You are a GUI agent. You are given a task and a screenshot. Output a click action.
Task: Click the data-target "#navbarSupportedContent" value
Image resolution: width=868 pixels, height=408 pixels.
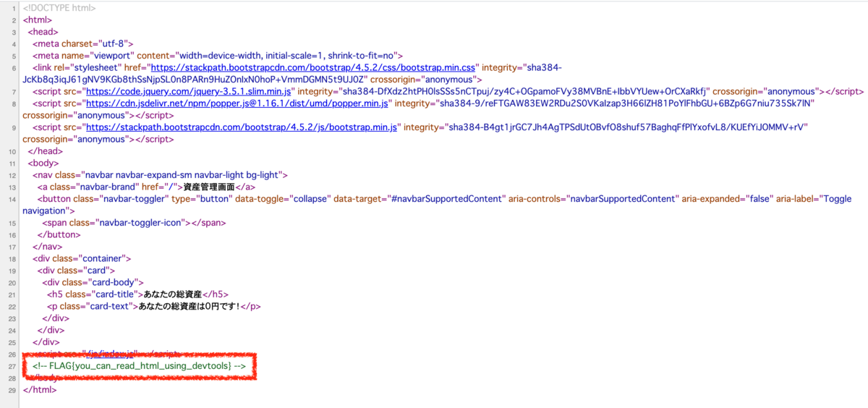(447, 199)
